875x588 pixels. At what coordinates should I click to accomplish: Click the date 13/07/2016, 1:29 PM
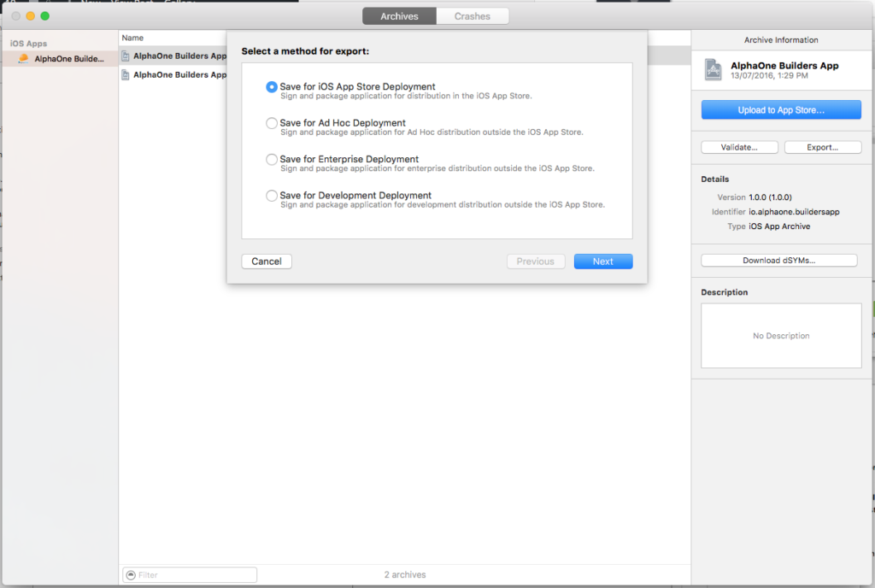point(769,76)
